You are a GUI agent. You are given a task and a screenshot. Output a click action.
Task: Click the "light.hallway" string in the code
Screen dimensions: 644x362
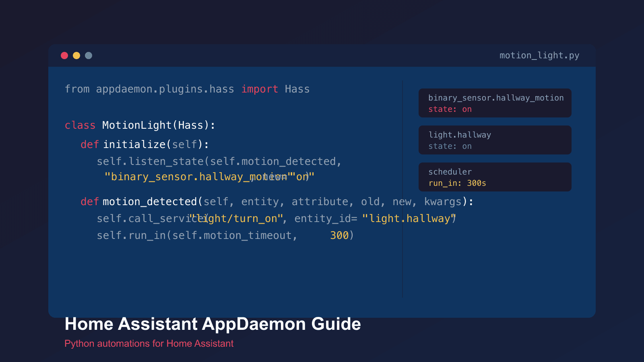[x=409, y=219]
